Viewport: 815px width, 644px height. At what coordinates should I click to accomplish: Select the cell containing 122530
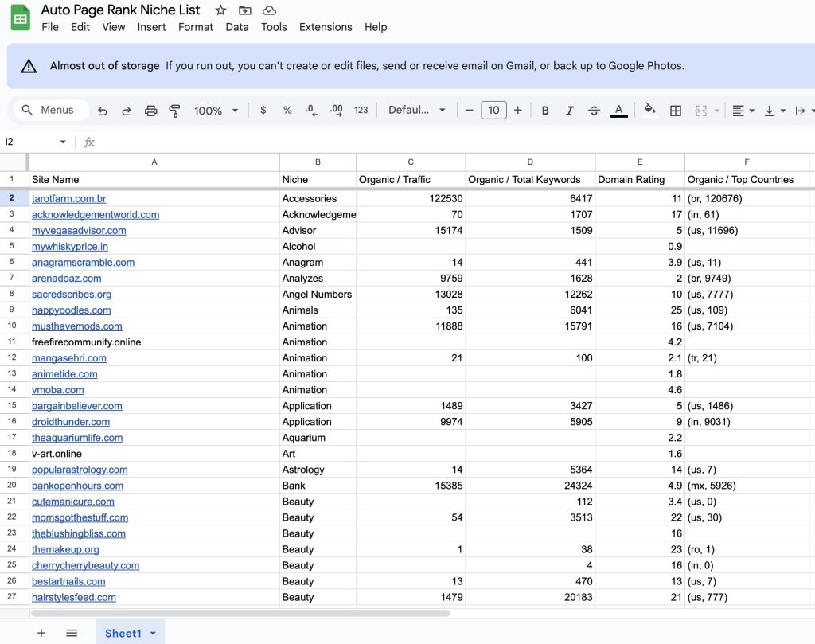(411, 198)
